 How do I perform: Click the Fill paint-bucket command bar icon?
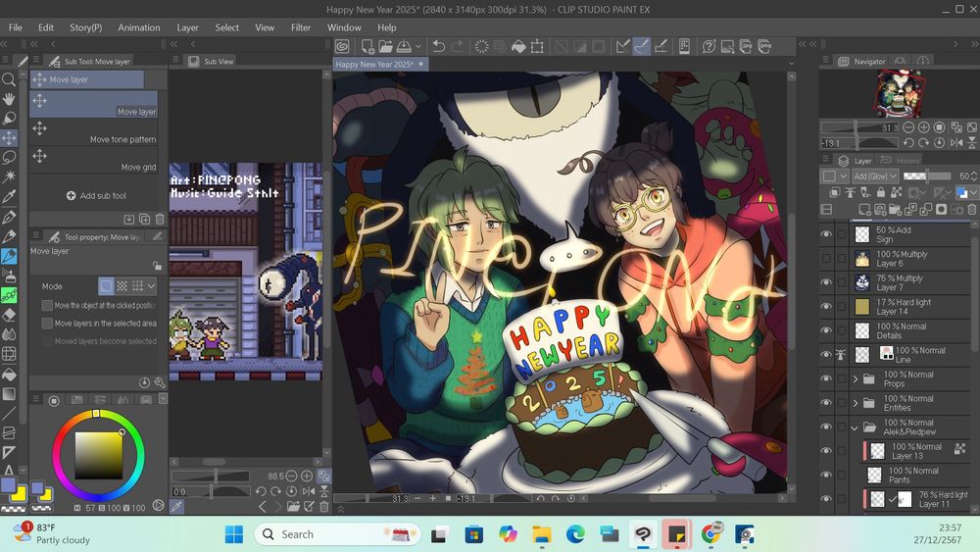[x=518, y=46]
